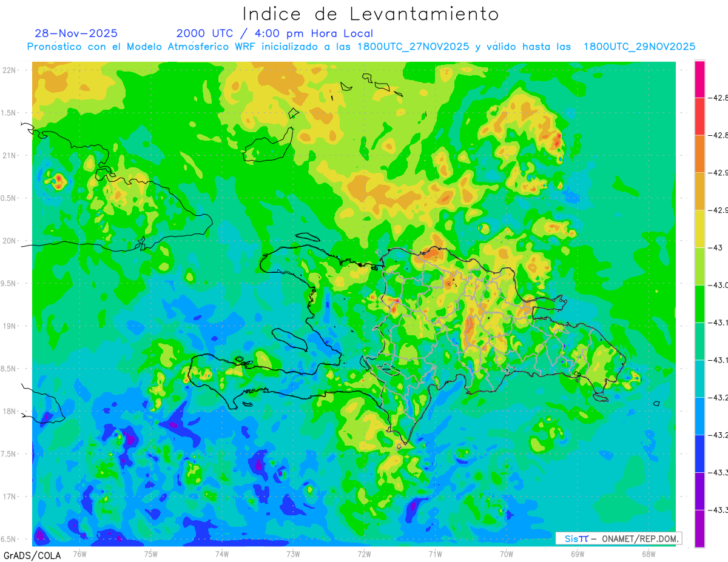Click the "71W" longitude label
Viewport: 728px width, 562px height.
[x=435, y=554]
